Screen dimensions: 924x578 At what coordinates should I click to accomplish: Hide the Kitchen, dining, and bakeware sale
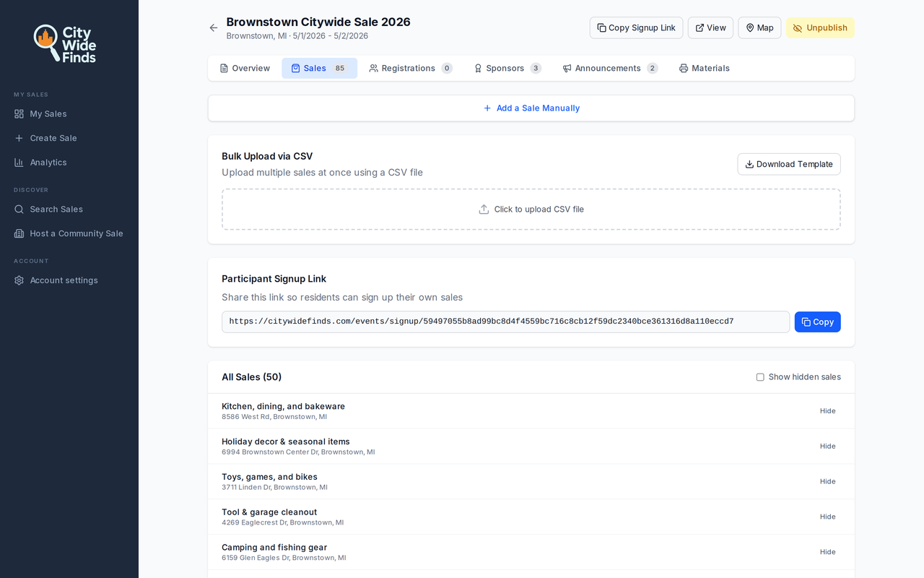828,411
